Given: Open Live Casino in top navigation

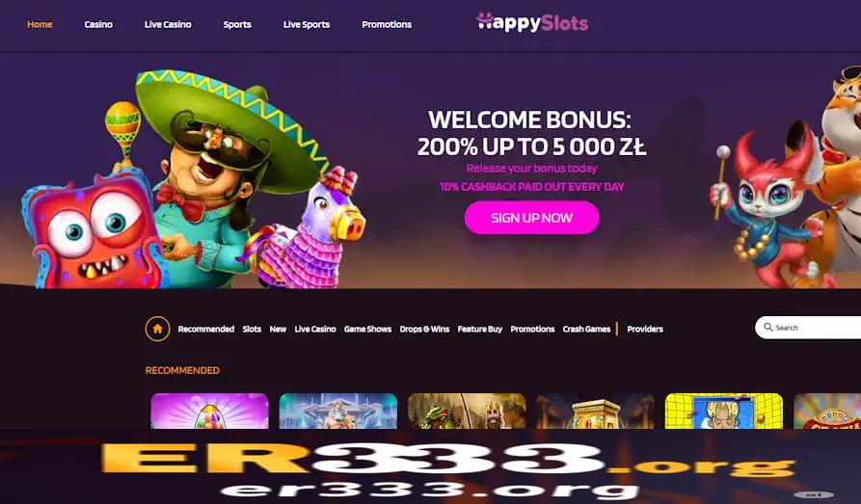Looking at the screenshot, I should tap(168, 24).
